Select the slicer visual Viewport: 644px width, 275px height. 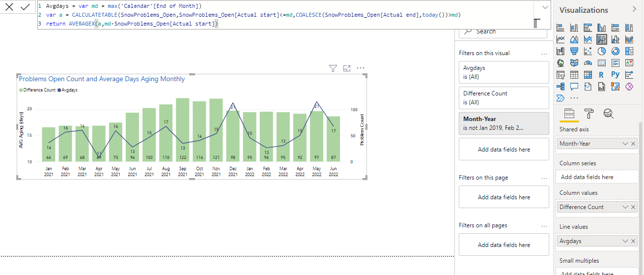pyautogui.click(x=560, y=75)
